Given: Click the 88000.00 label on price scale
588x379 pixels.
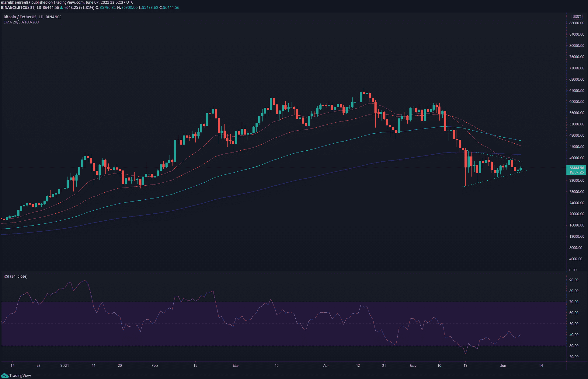Looking at the screenshot, I should coord(576,23).
